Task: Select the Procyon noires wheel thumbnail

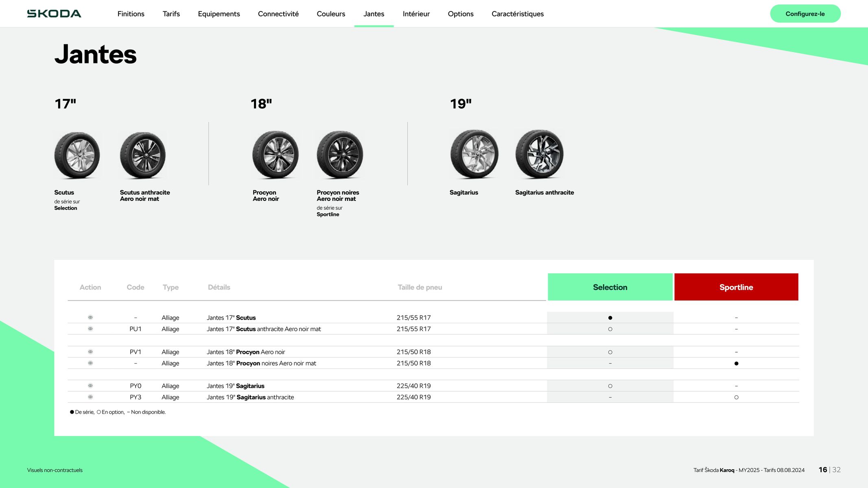Action: pos(340,155)
